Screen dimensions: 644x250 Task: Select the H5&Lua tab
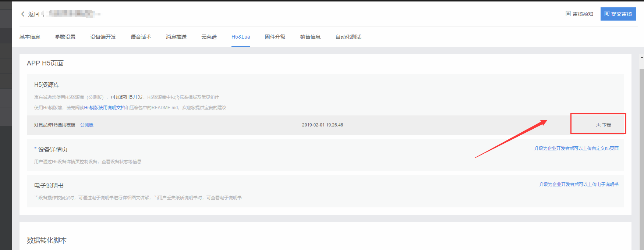[x=241, y=37]
